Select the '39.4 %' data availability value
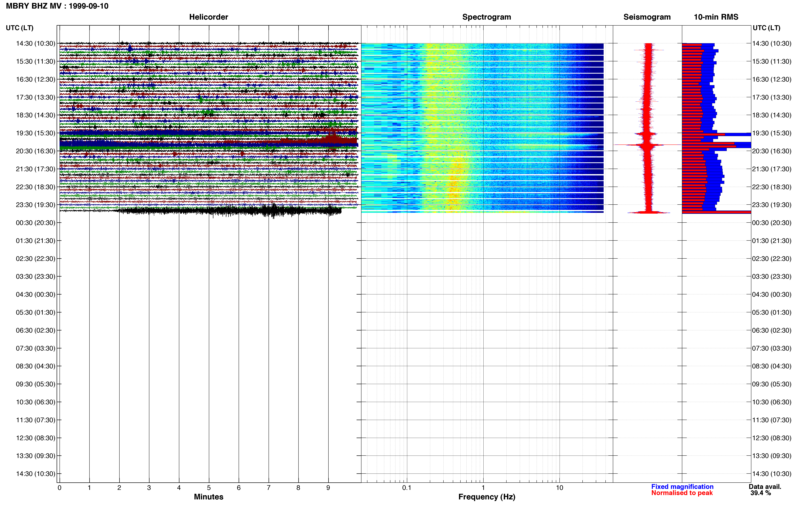Image resolution: width=812 pixels, height=508 pixels. pyautogui.click(x=761, y=493)
